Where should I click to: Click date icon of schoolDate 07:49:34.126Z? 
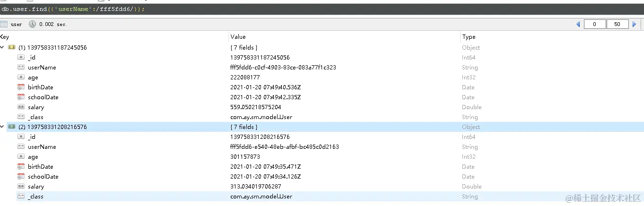21,176
